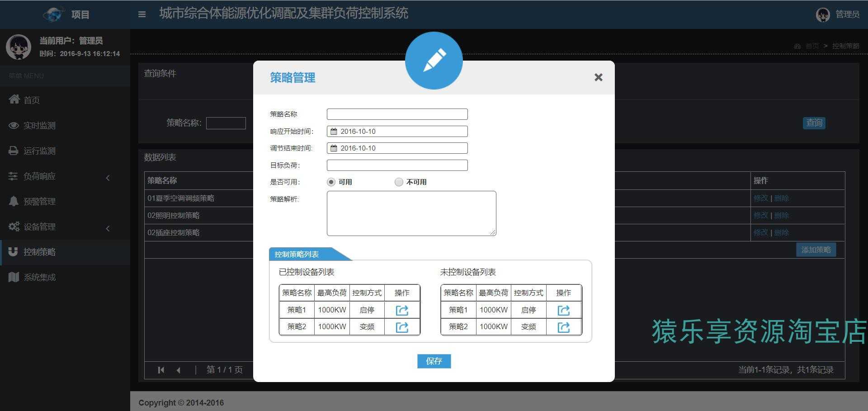
Task: Go to previous page arrow icon
Action: coord(179,370)
